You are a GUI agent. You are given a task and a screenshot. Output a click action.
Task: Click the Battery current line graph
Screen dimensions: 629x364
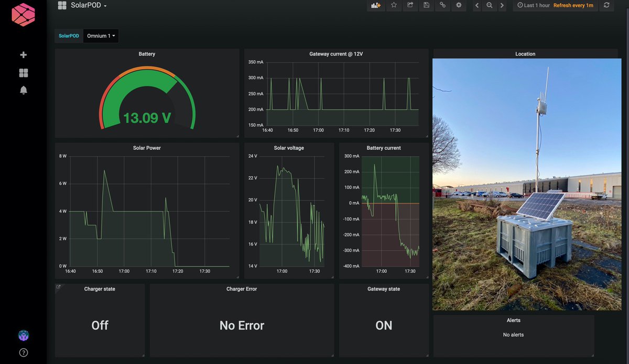coord(391,211)
